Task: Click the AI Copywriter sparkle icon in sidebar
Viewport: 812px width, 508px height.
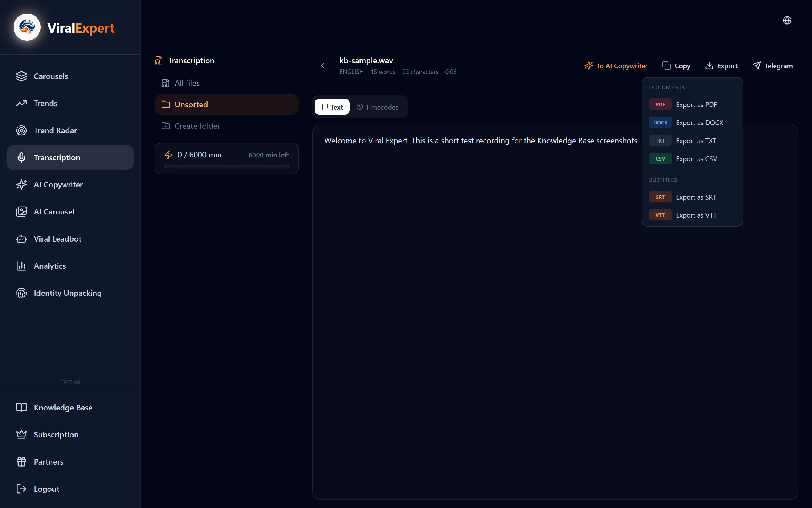Action: pyautogui.click(x=21, y=185)
